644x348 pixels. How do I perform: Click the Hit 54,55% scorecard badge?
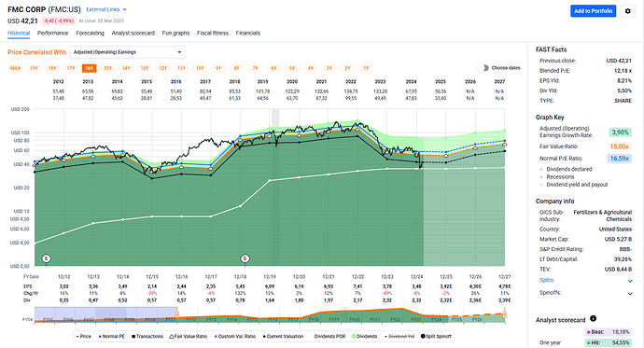(608, 342)
